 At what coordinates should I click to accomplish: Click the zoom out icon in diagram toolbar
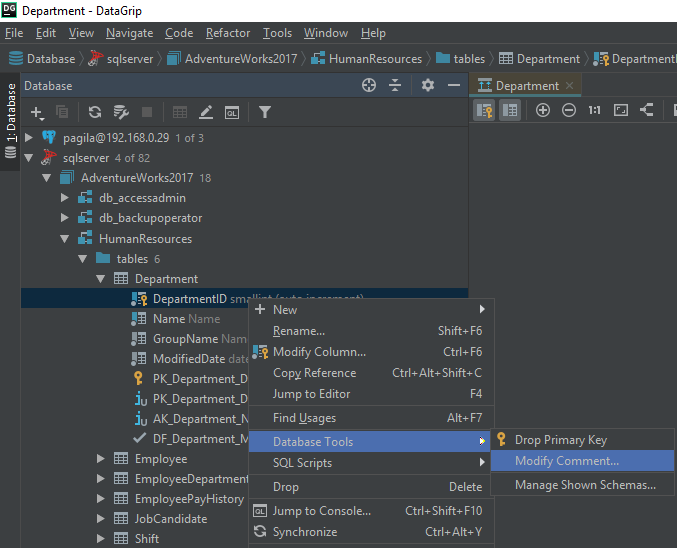(569, 110)
